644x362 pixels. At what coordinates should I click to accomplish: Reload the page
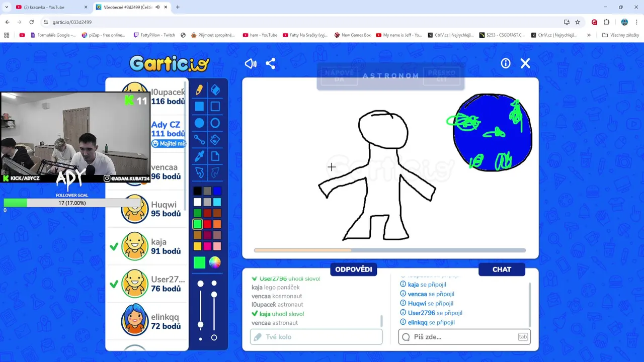coord(31,22)
